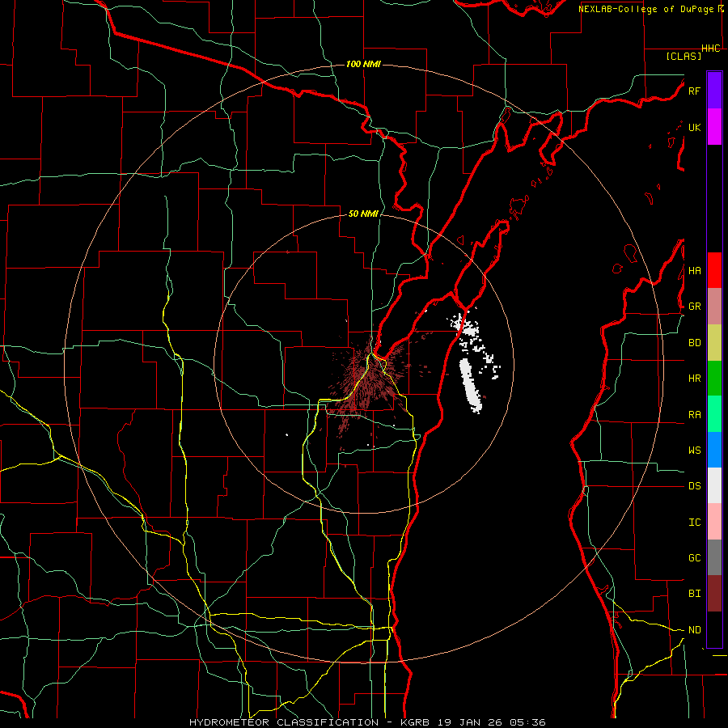Click the ND black legend swatch
Viewport: 728px width, 728px height.
tap(714, 629)
